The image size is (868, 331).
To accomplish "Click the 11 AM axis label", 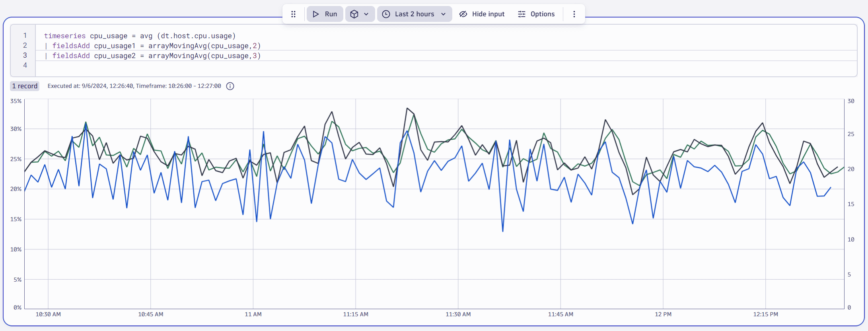I will tap(253, 314).
